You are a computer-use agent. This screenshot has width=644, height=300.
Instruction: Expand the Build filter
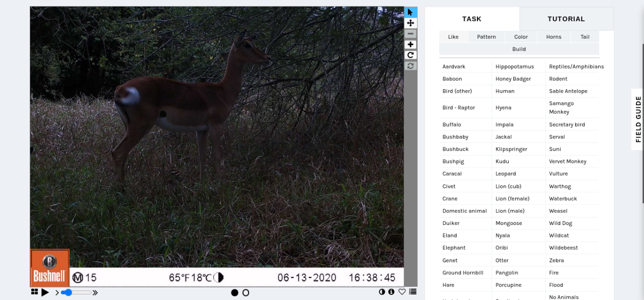[519, 49]
